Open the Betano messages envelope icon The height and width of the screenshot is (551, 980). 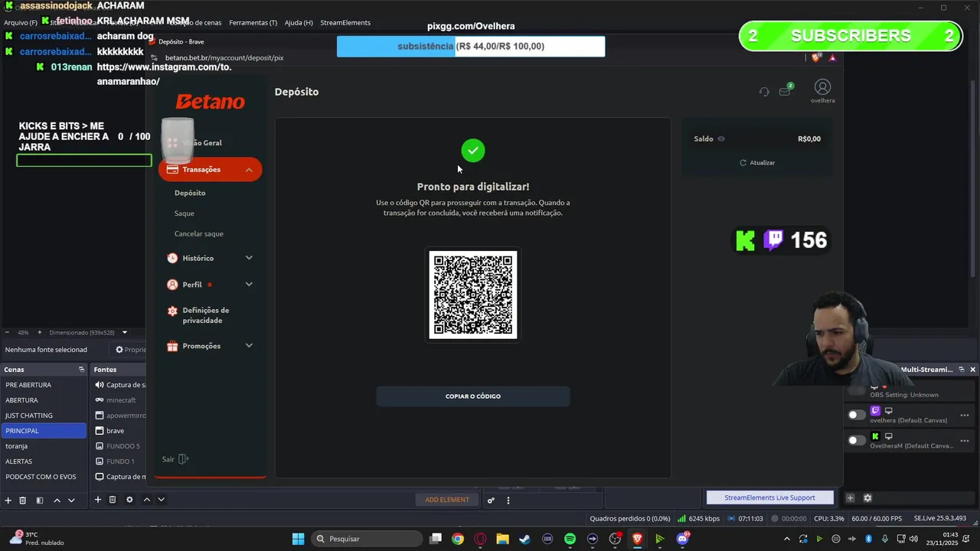coord(785,91)
